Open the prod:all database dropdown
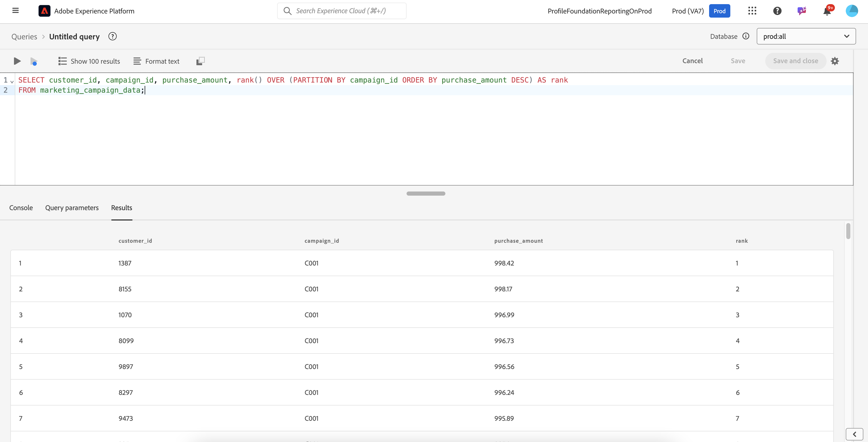 point(806,36)
